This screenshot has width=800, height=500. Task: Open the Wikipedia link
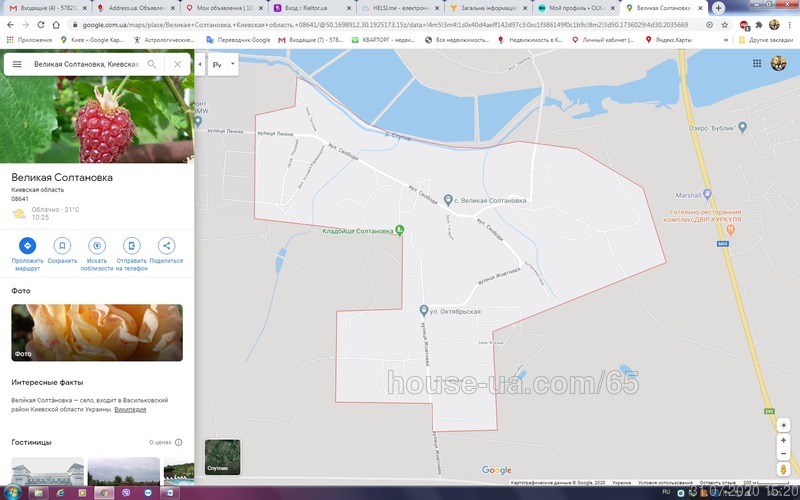(130, 409)
